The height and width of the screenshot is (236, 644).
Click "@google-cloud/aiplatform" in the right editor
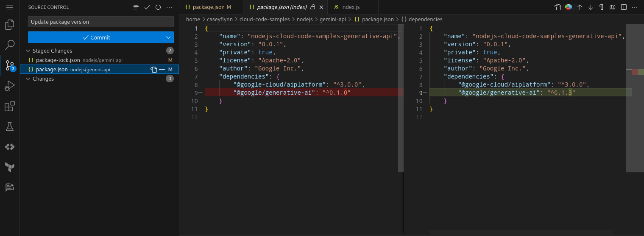point(505,84)
